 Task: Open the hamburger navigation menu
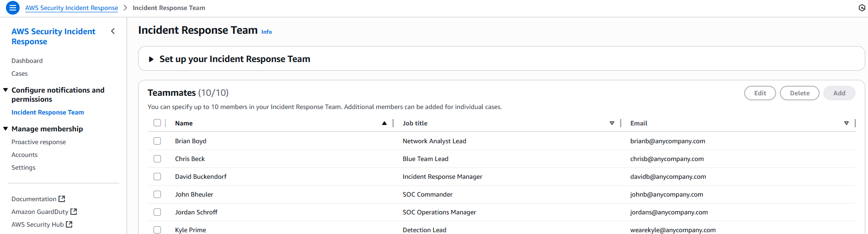13,8
